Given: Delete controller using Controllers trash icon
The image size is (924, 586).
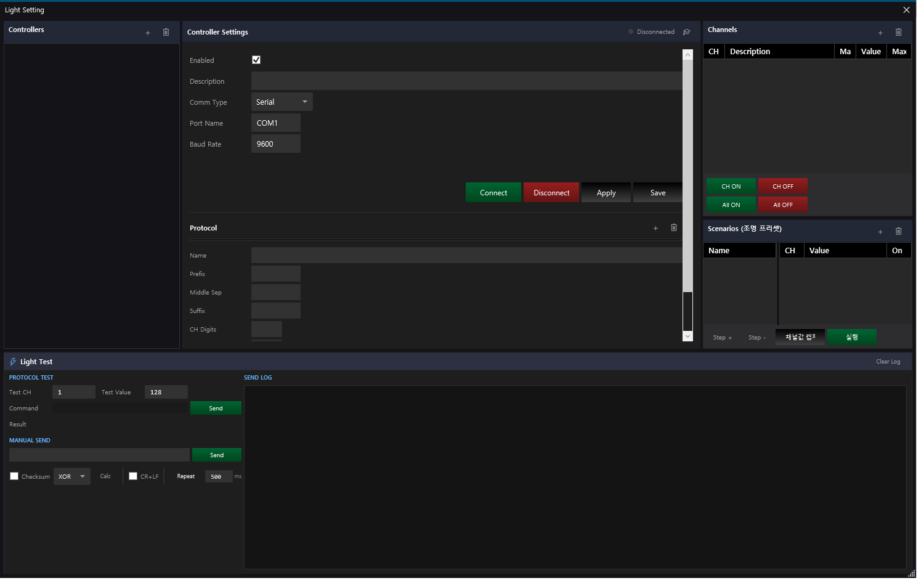Looking at the screenshot, I should 168,33.
